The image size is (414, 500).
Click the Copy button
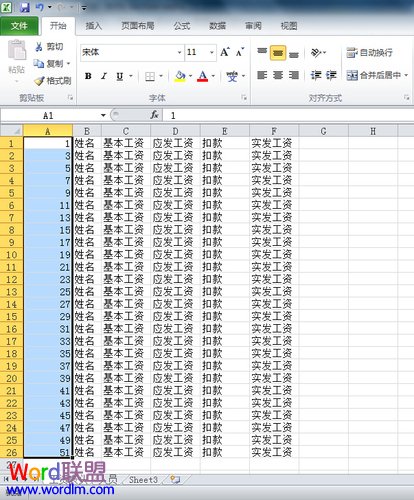(49, 63)
